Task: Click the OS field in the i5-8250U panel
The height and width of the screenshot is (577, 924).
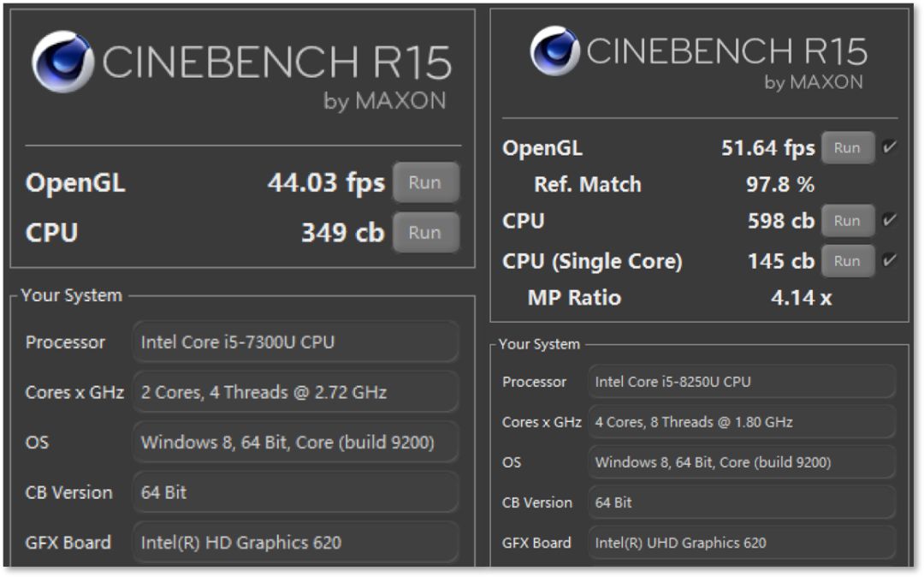Action: pos(742,462)
